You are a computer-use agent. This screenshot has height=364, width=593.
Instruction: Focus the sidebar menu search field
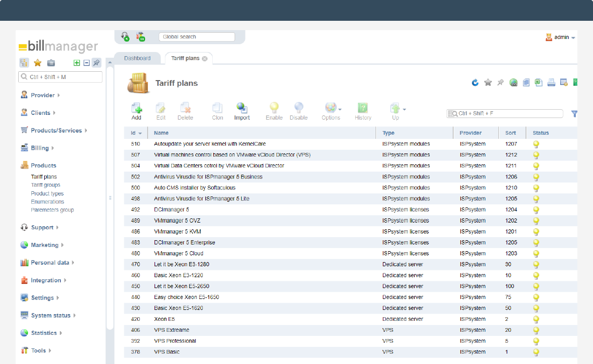click(60, 77)
